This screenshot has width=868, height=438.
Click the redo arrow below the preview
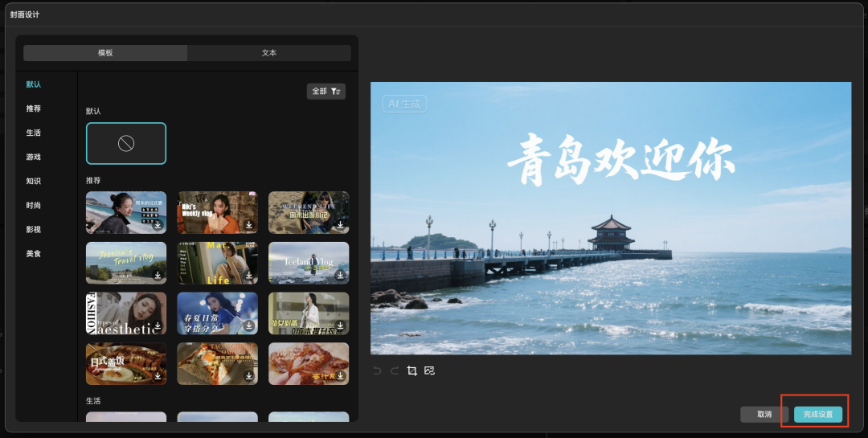[395, 370]
